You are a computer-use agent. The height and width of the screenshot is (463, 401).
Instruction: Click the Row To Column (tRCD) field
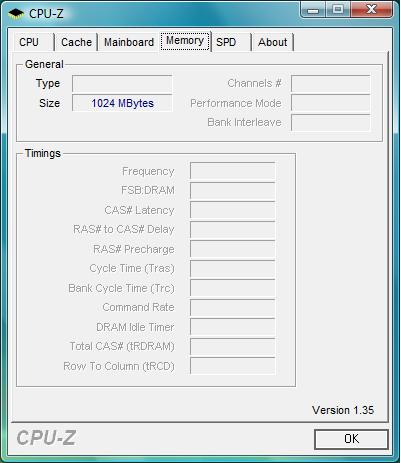coord(233,366)
